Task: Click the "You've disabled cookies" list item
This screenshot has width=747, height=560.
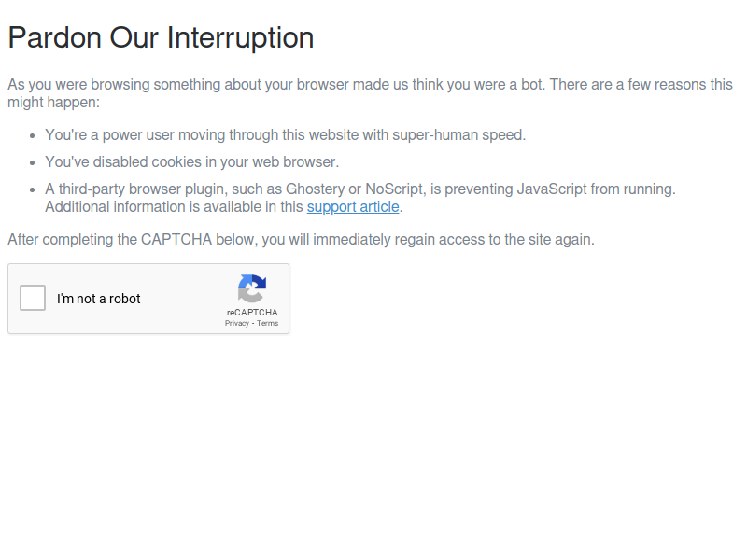Action: [192, 162]
